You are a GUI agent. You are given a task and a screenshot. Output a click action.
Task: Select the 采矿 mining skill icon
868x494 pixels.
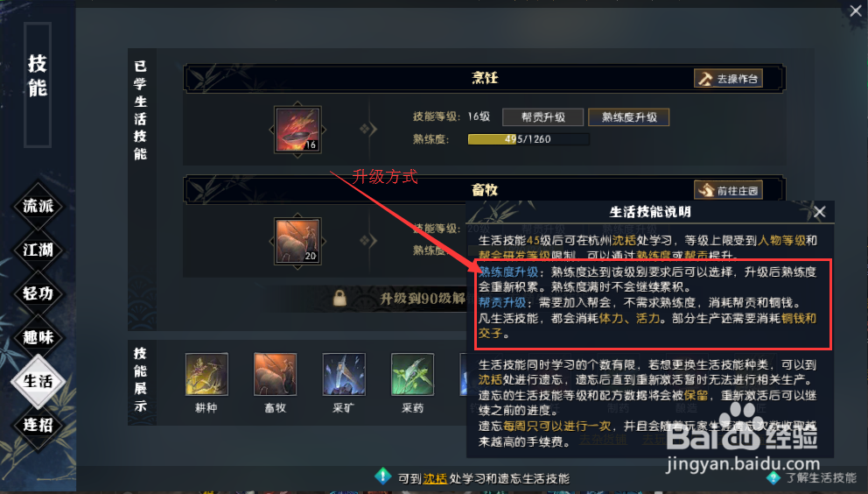click(344, 374)
